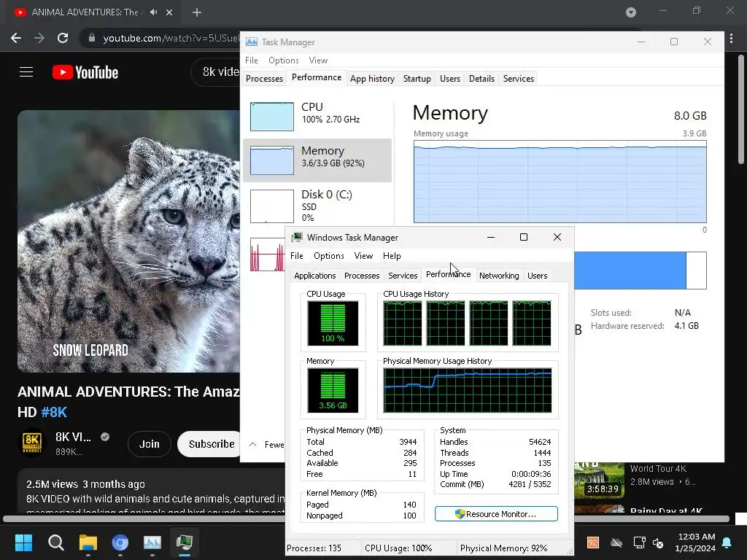Select the Memory performance entry
This screenshot has width=747, height=560.
click(x=317, y=160)
